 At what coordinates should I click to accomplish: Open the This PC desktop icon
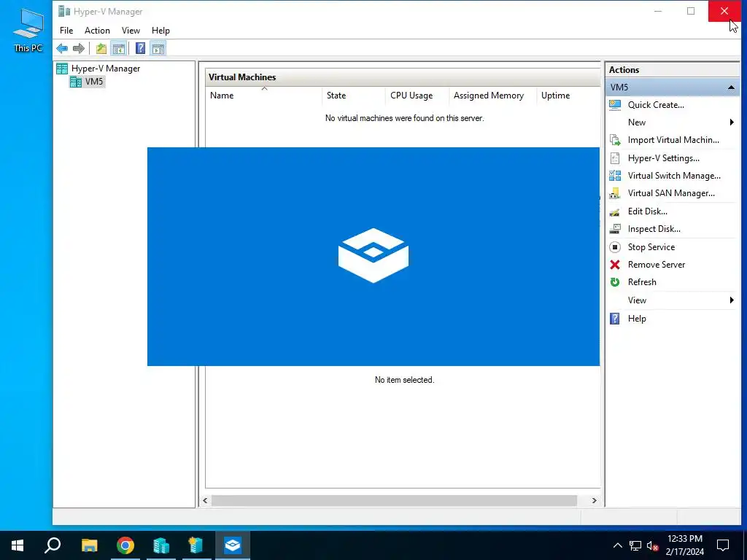click(x=28, y=31)
